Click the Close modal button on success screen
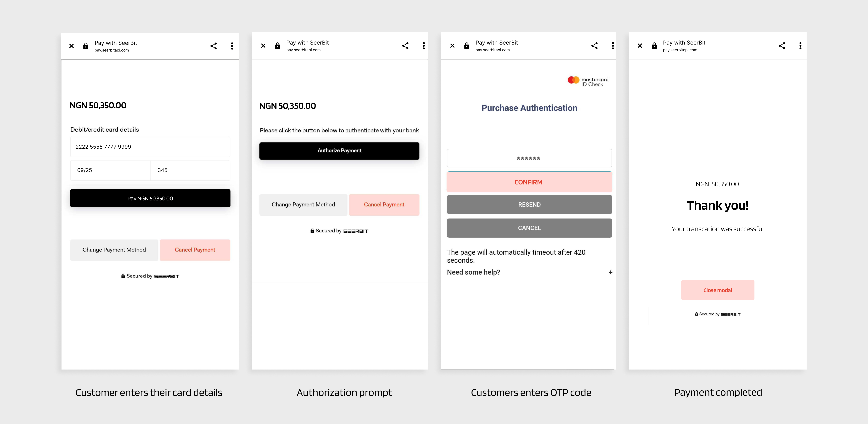The width and height of the screenshot is (868, 427). pos(717,290)
